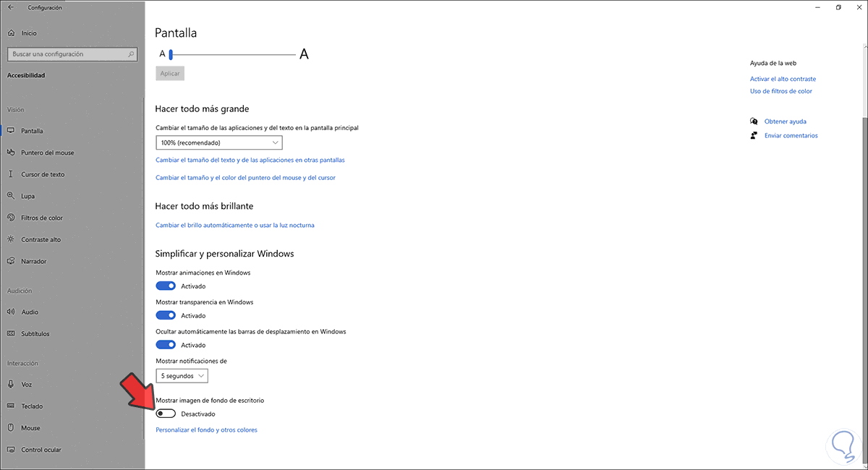Click the Inicio home icon
The height and width of the screenshot is (470, 868).
11,33
